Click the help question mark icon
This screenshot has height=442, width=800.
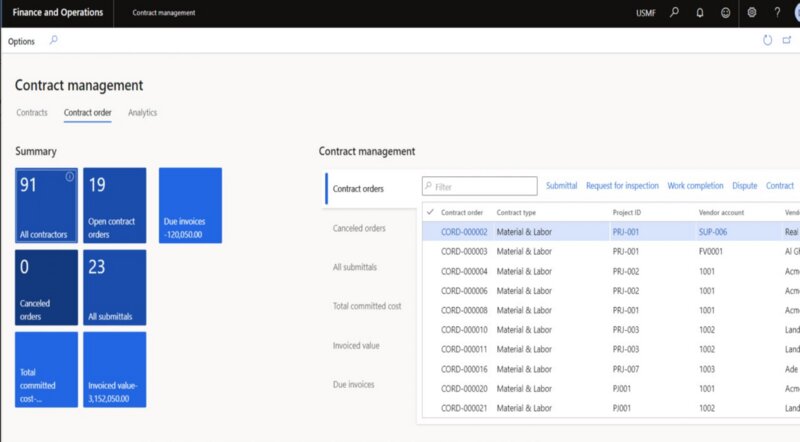[x=777, y=13]
